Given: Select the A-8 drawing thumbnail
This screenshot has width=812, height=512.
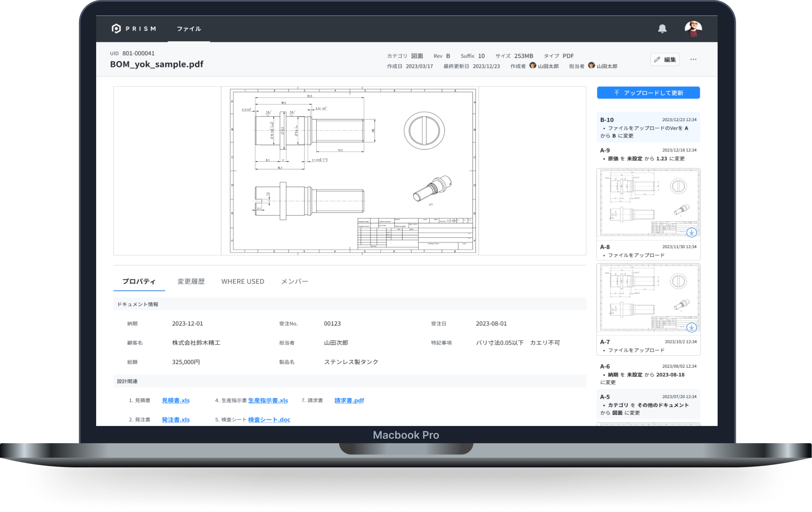Looking at the screenshot, I should click(648, 203).
